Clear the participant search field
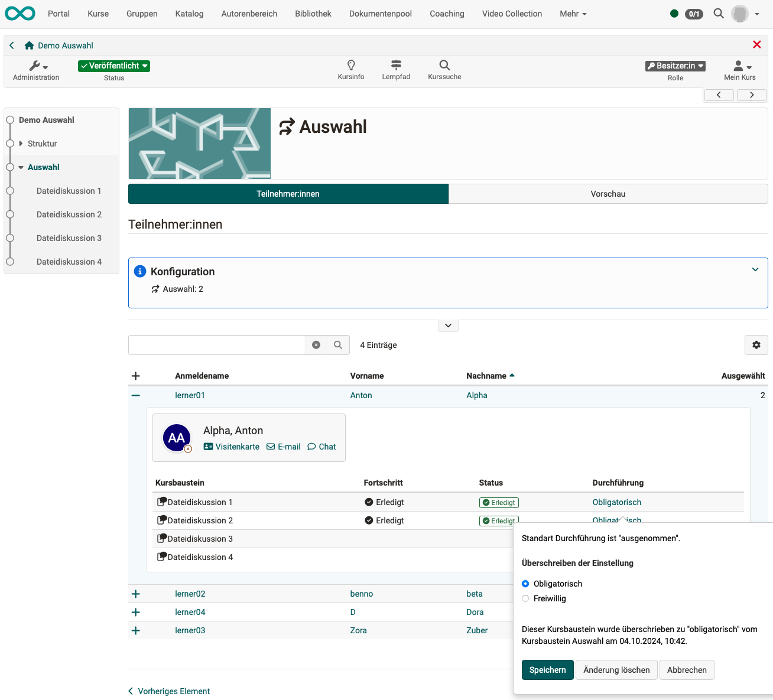Image resolution: width=773 pixels, height=700 pixels. click(x=316, y=345)
